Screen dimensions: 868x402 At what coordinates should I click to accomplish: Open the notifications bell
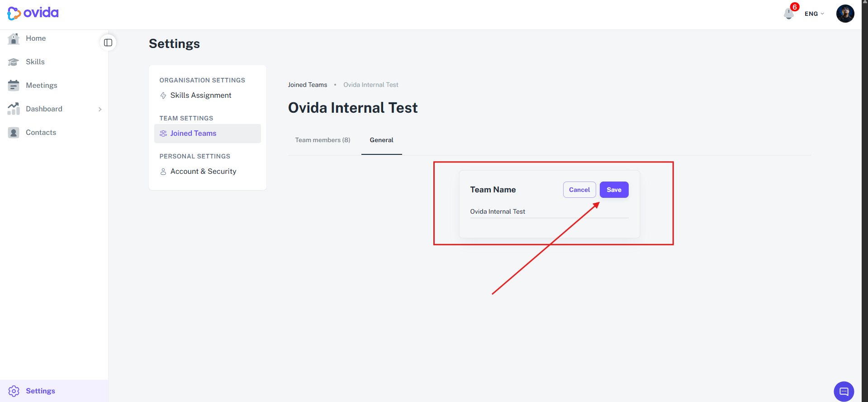pyautogui.click(x=789, y=14)
